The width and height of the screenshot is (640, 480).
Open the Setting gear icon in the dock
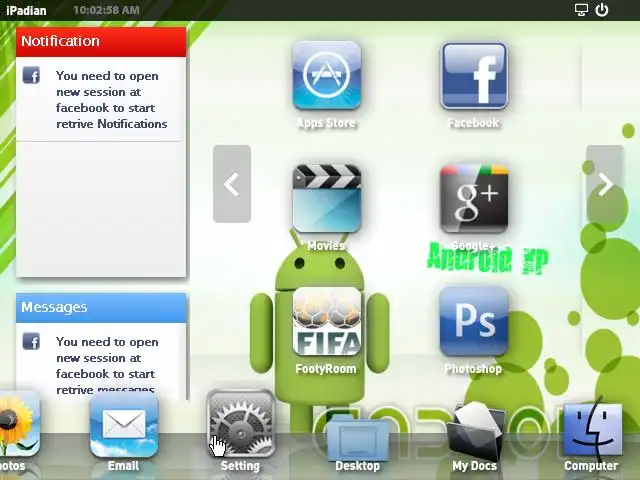click(241, 424)
